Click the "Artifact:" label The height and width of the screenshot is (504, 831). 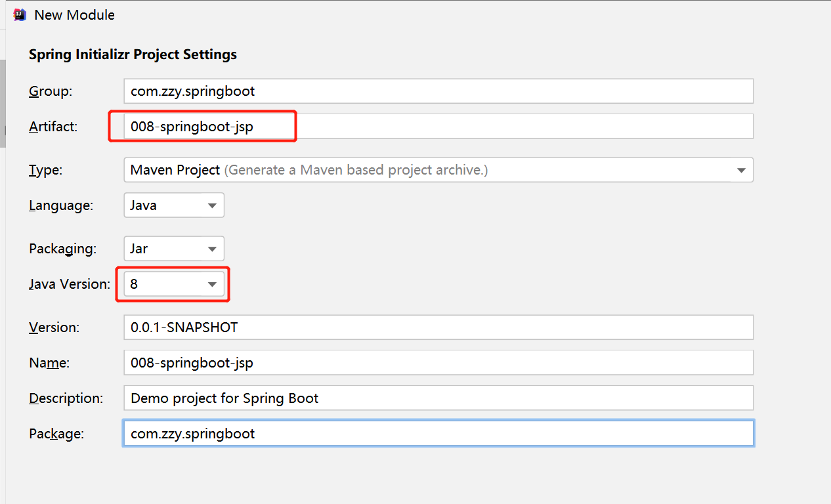tap(53, 127)
